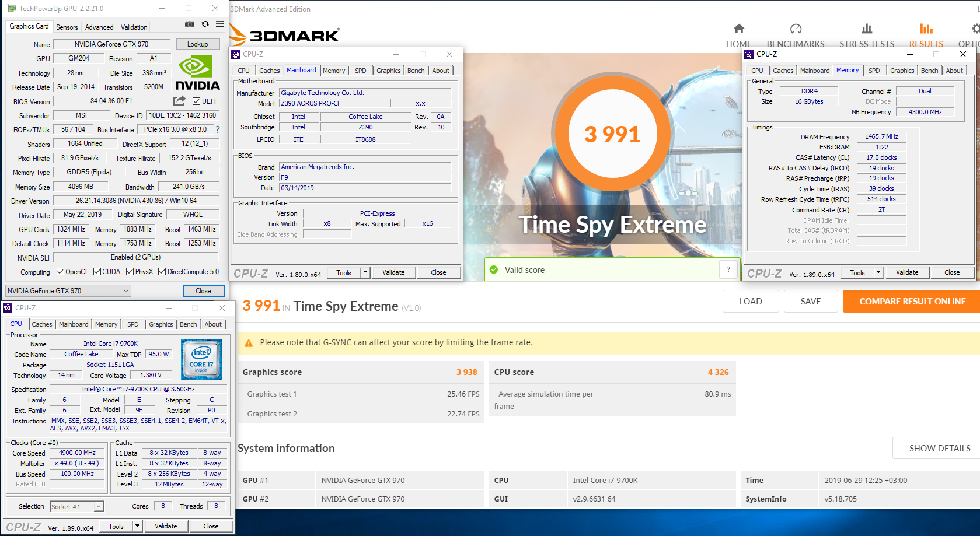The width and height of the screenshot is (980, 536).
Task: Open the Tools dropdown arrow in Memory CPU-Z
Action: pyautogui.click(x=878, y=272)
